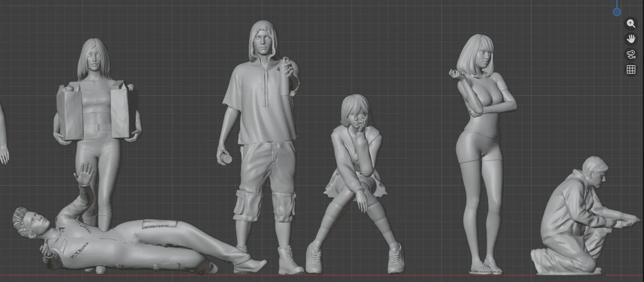The width and height of the screenshot is (644, 282).
Task: Switch perspective/orthographic with the grid icon
Action: pyautogui.click(x=631, y=70)
